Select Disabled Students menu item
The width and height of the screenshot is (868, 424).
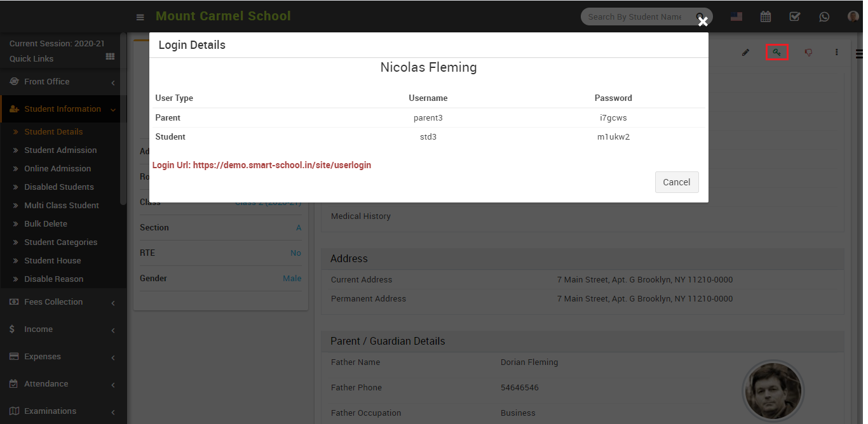(x=59, y=187)
